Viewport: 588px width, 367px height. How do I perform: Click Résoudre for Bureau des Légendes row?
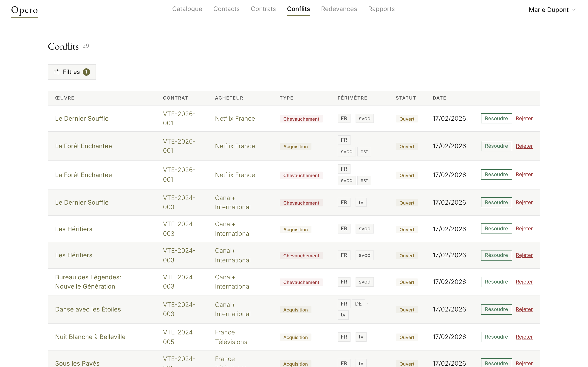pyautogui.click(x=496, y=282)
